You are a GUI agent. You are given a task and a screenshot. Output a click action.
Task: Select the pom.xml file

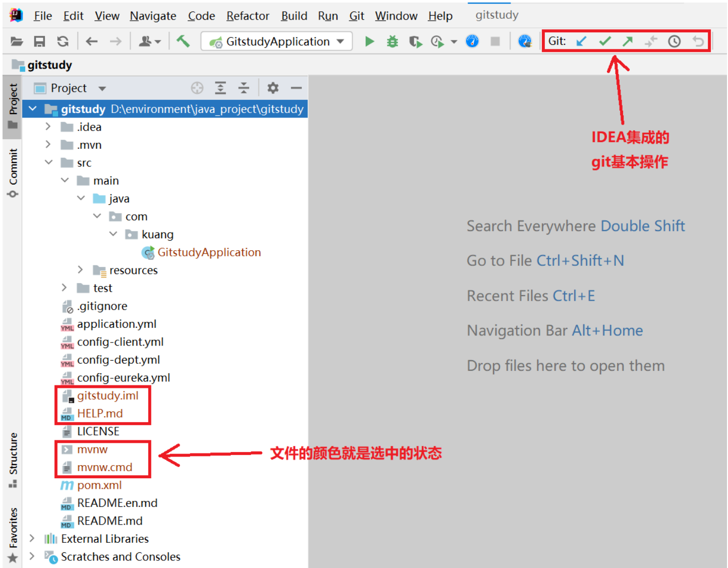click(99, 485)
